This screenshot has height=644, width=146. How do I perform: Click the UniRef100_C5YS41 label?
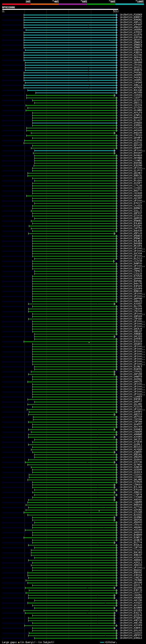tap(131, 65)
